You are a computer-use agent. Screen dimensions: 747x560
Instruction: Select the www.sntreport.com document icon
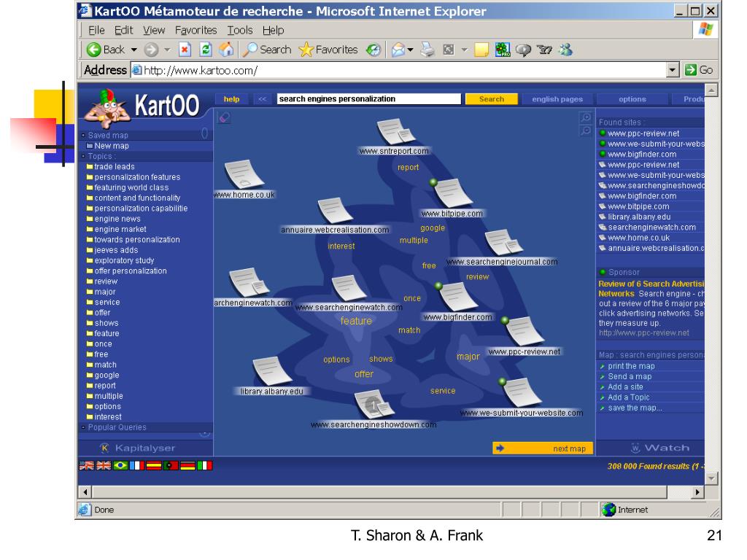395,131
